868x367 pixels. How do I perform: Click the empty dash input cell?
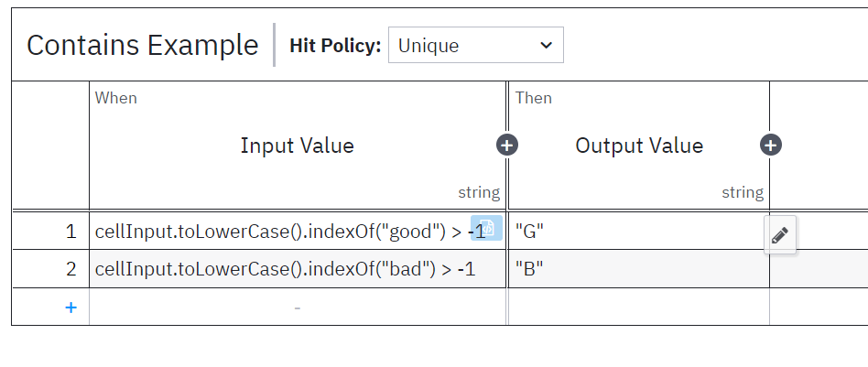298,308
